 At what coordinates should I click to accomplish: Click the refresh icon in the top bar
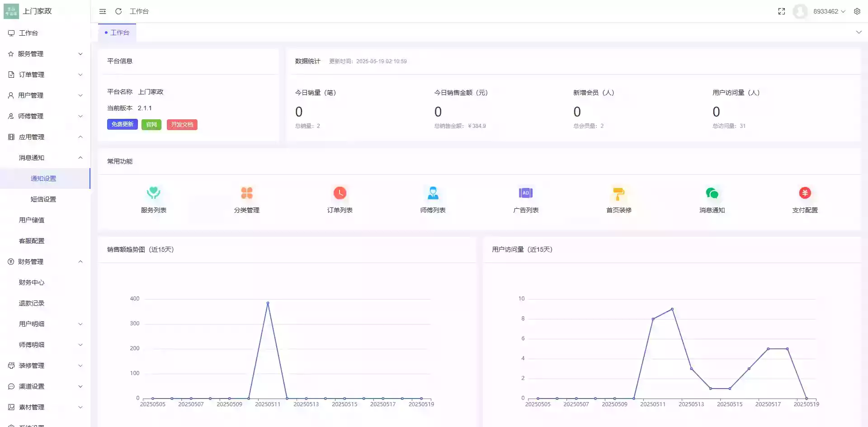(118, 11)
